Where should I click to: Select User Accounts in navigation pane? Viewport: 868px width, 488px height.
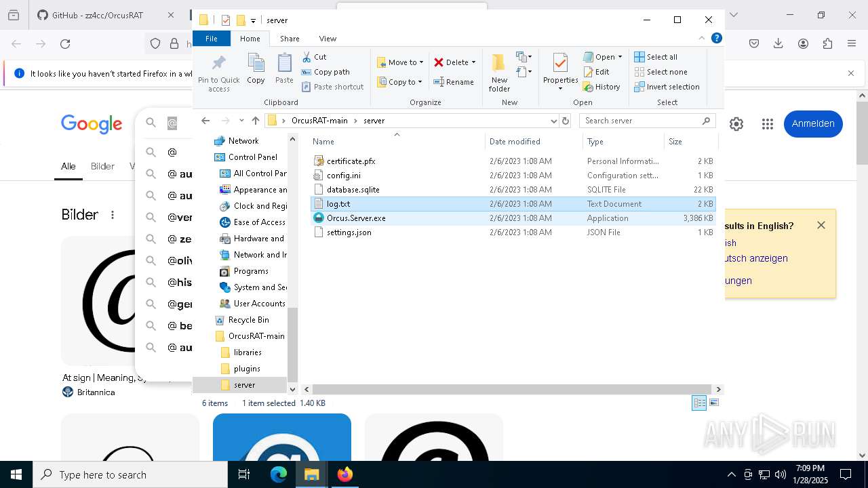(x=259, y=304)
